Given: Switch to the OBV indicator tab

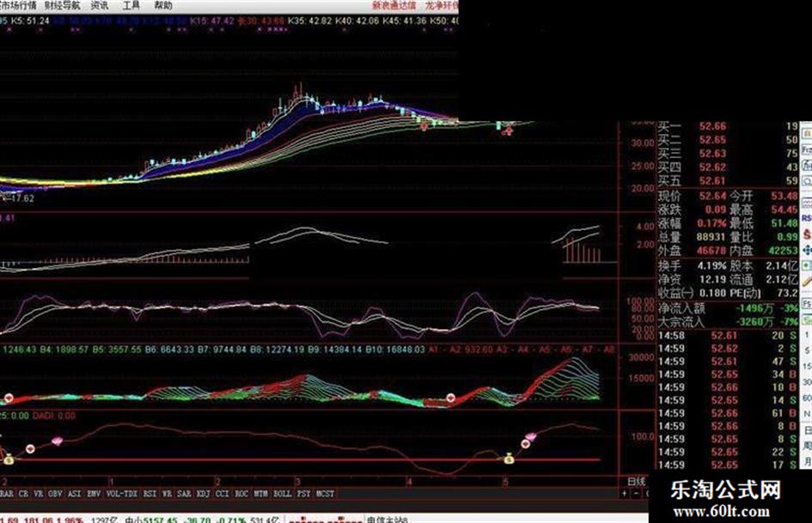Looking at the screenshot, I should click(x=55, y=494).
